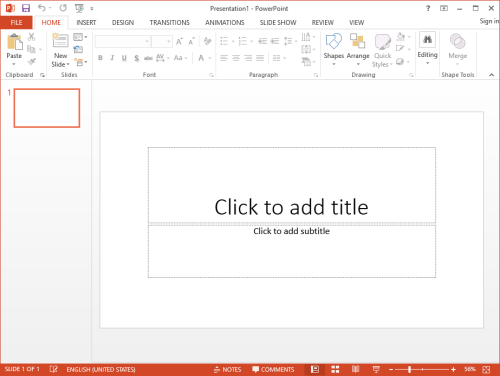Viewport: 500px width, 376px height.
Task: Increase list indent level
Action: pyautogui.click(x=275, y=41)
